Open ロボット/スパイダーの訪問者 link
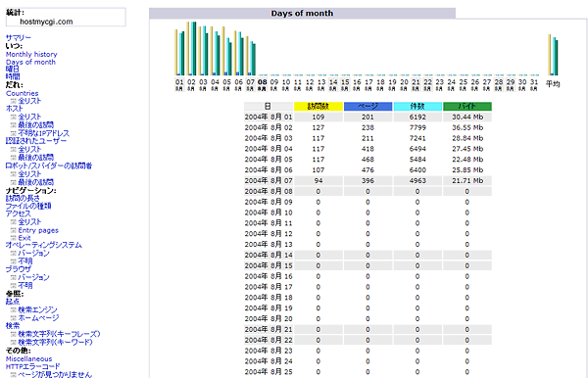 (x=49, y=165)
